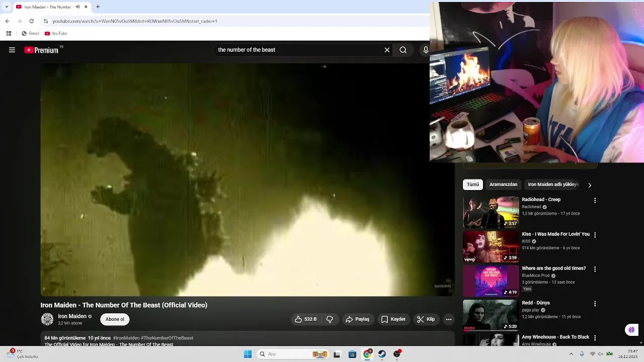644x362 pixels.
Task: Click the purple floating assistant icon
Action: click(x=631, y=330)
